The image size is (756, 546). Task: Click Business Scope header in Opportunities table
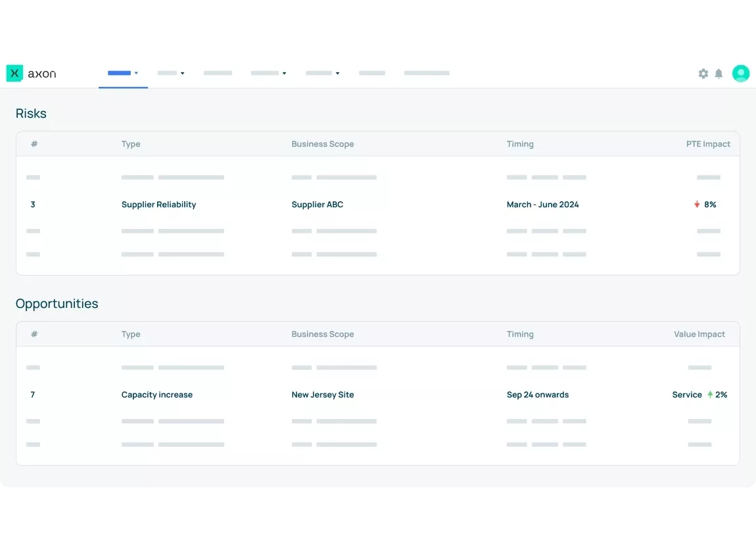pyautogui.click(x=323, y=334)
